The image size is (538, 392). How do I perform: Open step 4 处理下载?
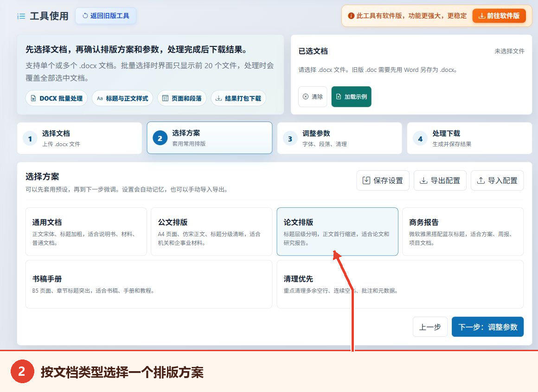pyautogui.click(x=469, y=138)
